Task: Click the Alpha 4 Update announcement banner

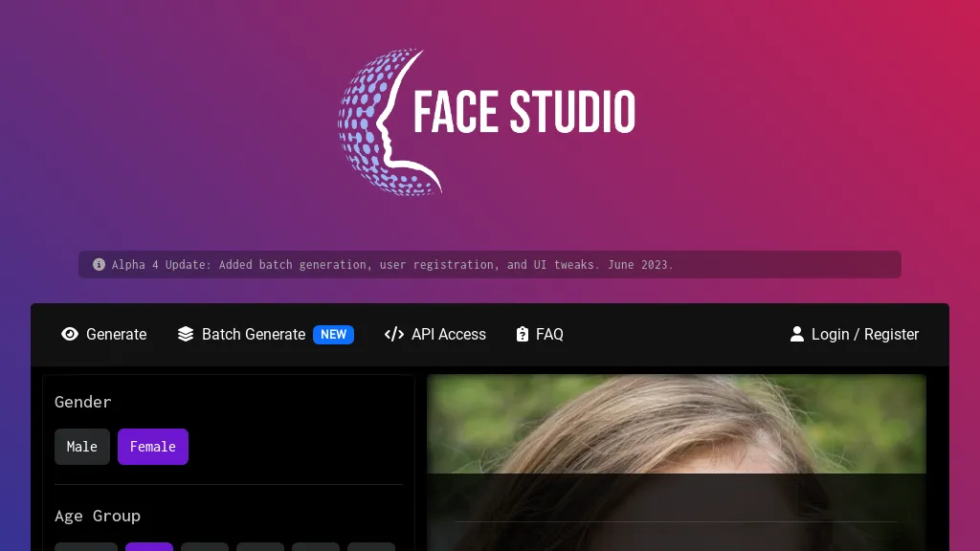Action: tap(490, 264)
